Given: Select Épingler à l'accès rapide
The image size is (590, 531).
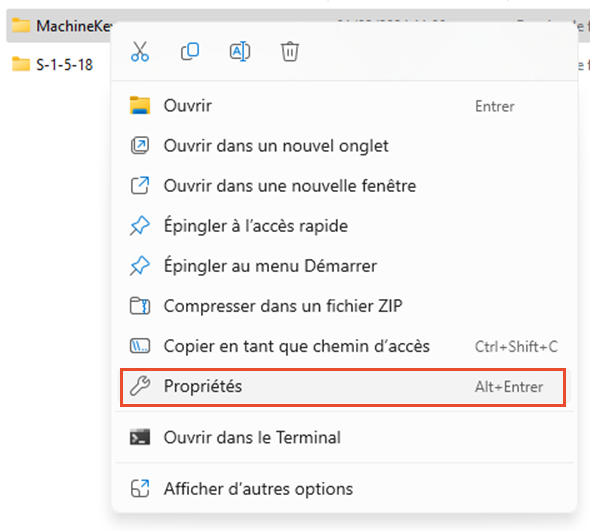Looking at the screenshot, I should point(344,226).
